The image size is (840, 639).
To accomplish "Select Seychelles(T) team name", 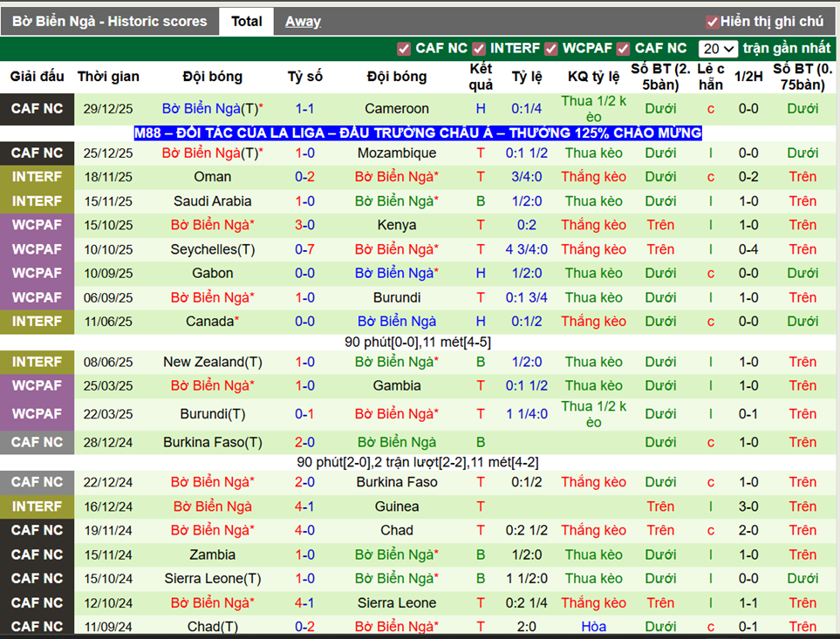I will [213, 249].
